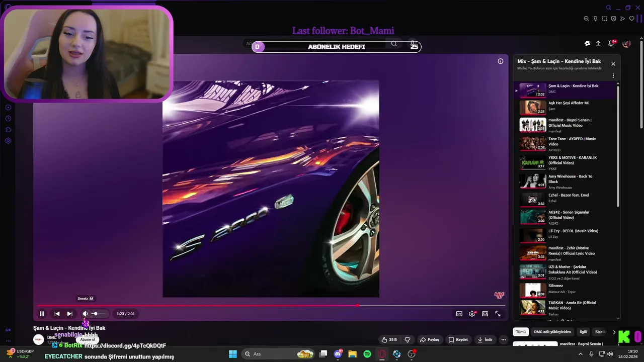The width and height of the screenshot is (644, 362).
Task: Click the YouTube upload arrow icon
Action: tap(598, 44)
